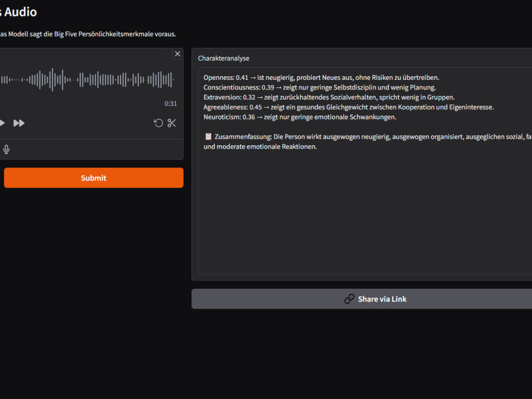Click the Charakteranalyse panel label
The width and height of the screenshot is (532, 399).
(223, 59)
